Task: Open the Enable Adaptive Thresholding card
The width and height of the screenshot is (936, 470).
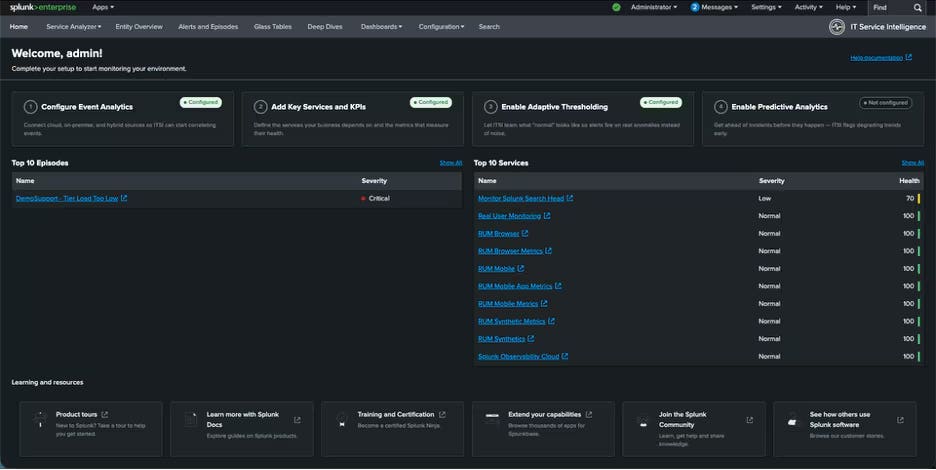Action: tap(583, 119)
